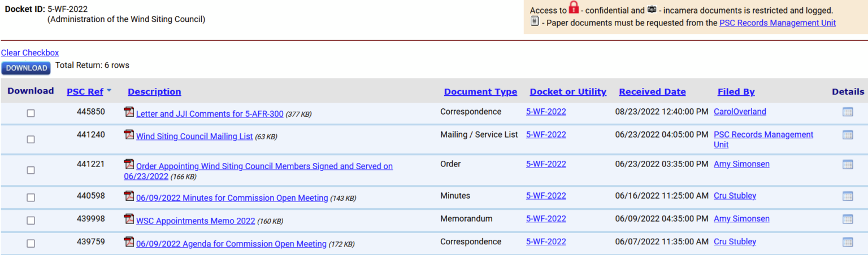The width and height of the screenshot is (868, 255).
Task: Click PDF icon beside Letter and JJI Comments
Action: pos(129,112)
